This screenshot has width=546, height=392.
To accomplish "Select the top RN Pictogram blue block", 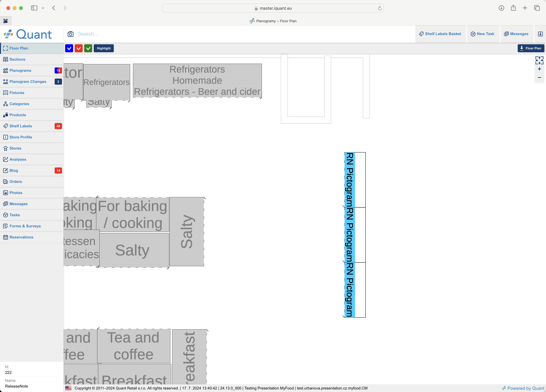I will (350, 180).
